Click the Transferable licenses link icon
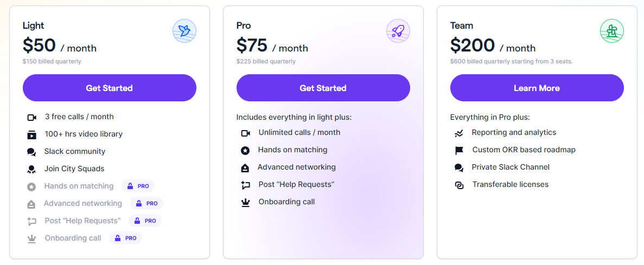 point(459,185)
